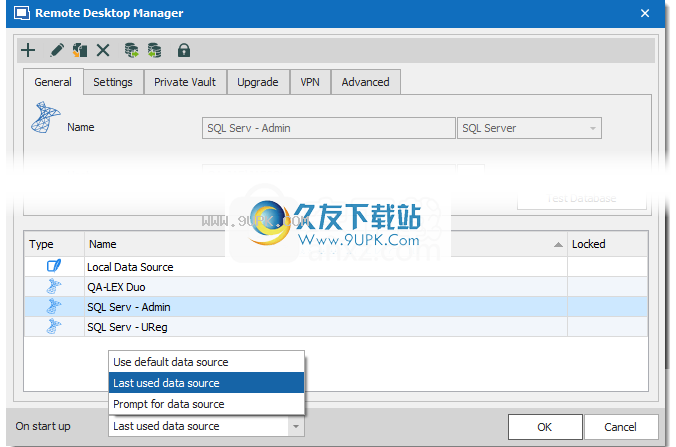676x447 pixels.
Task: Sort list by Type column header
Action: 54,244
